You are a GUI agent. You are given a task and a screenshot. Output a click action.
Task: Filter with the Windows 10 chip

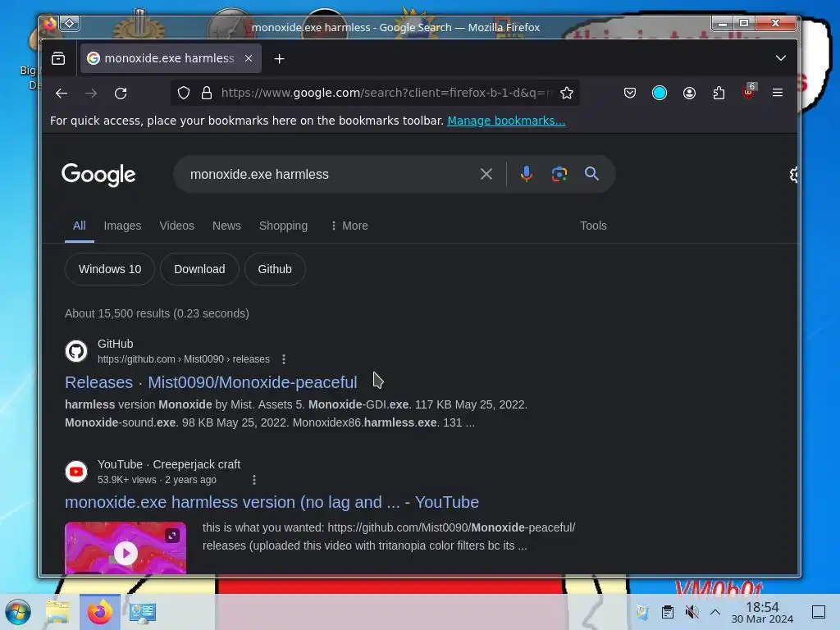[110, 269]
